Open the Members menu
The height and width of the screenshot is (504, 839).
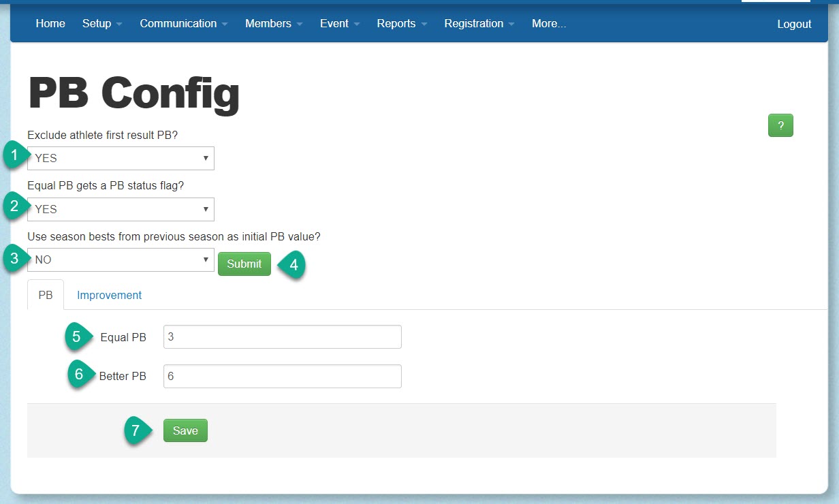[274, 24]
